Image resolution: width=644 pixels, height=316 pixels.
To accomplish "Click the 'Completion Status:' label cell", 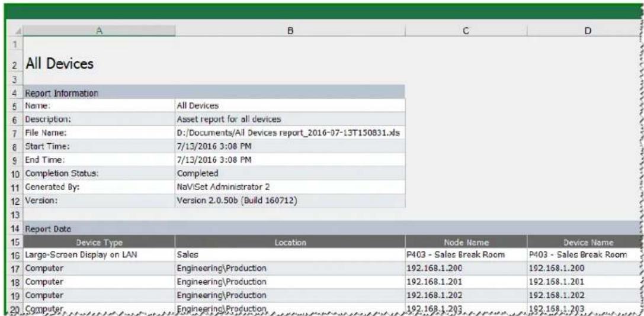I will coord(99,173).
